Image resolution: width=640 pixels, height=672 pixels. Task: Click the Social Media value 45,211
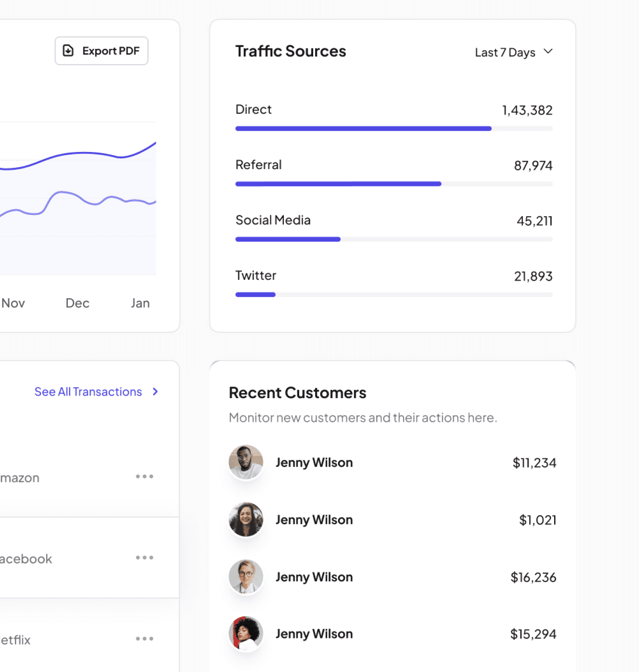coord(535,221)
